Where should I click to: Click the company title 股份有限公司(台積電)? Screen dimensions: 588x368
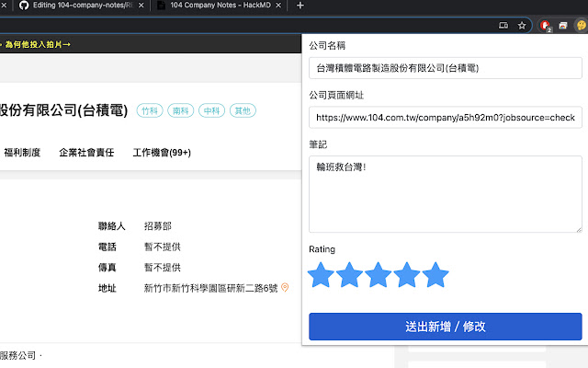pyautogui.click(x=63, y=110)
